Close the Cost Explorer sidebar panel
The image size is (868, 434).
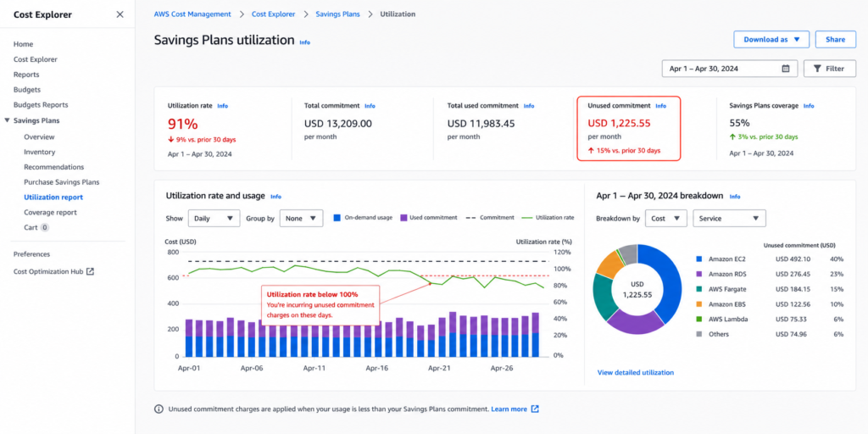[120, 14]
